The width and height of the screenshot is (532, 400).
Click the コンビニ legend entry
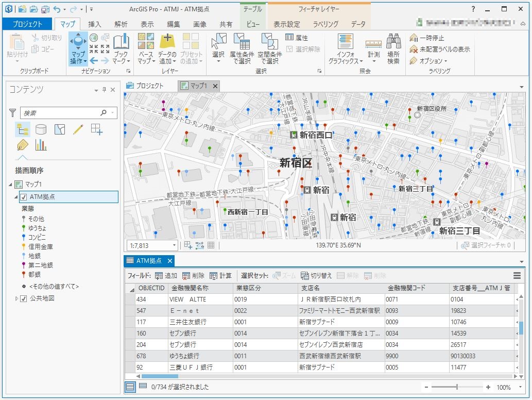click(34, 237)
